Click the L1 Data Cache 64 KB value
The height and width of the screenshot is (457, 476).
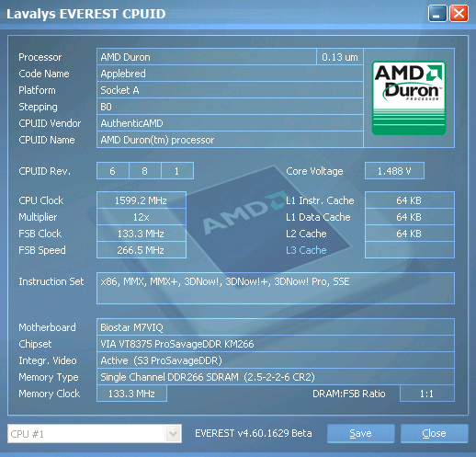[x=410, y=217]
